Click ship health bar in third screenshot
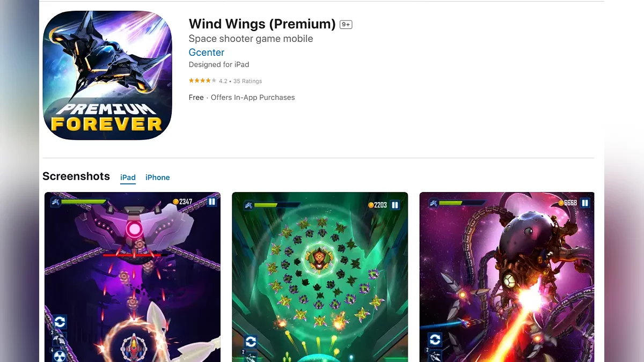The height and width of the screenshot is (362, 644). (x=459, y=203)
